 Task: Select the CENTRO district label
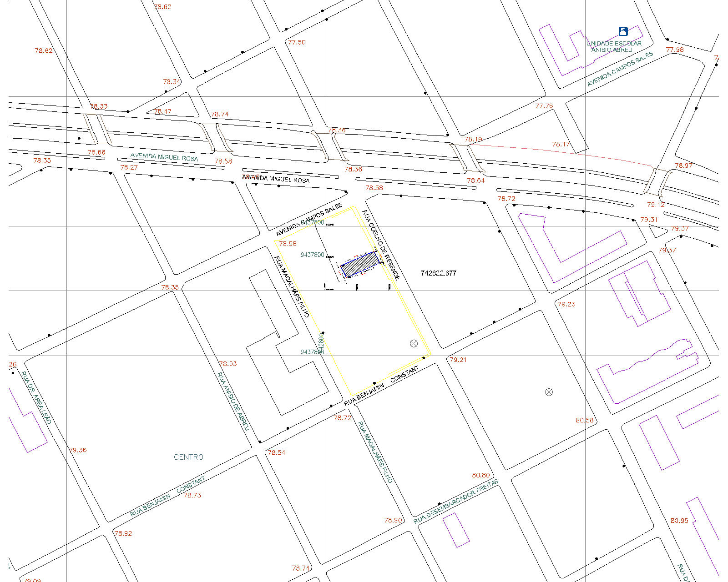(188, 457)
